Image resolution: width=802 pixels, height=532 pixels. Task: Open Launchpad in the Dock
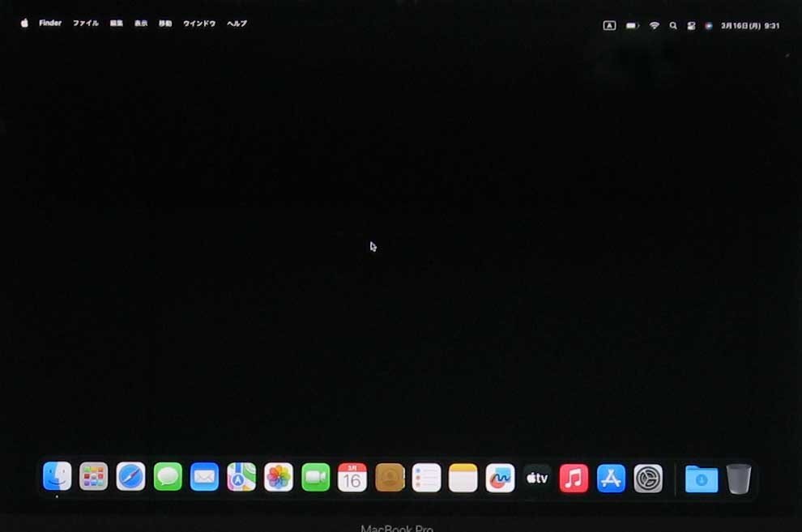tap(94, 476)
